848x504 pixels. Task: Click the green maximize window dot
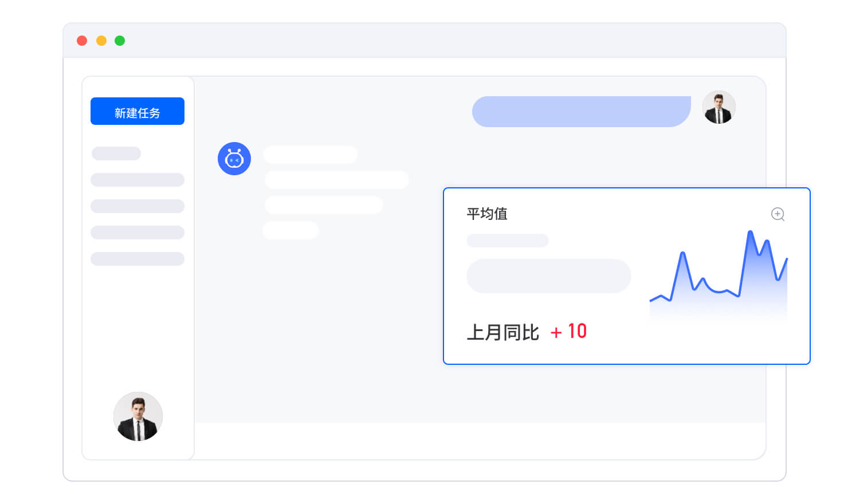pos(120,41)
